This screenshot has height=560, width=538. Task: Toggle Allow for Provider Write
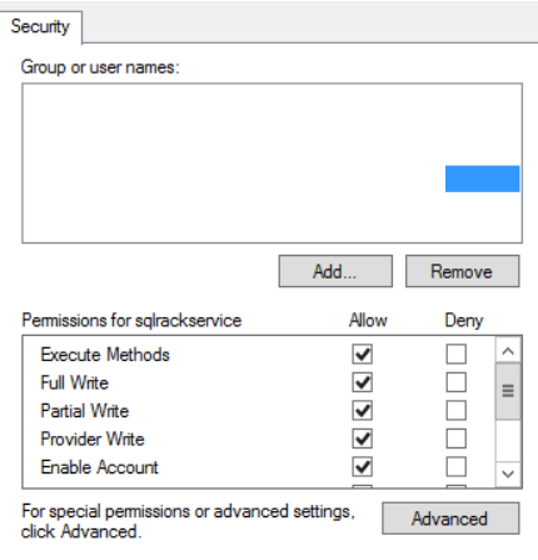[362, 439]
